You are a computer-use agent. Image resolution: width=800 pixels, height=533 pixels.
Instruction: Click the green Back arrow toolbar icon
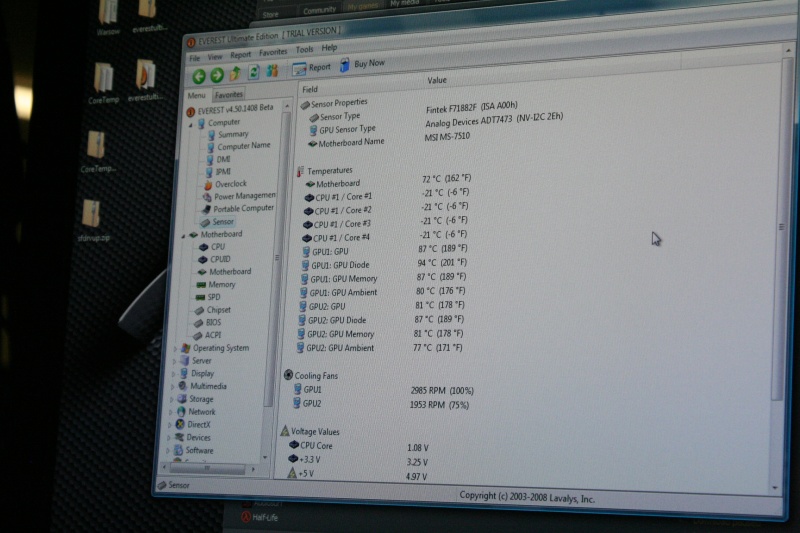click(199, 77)
